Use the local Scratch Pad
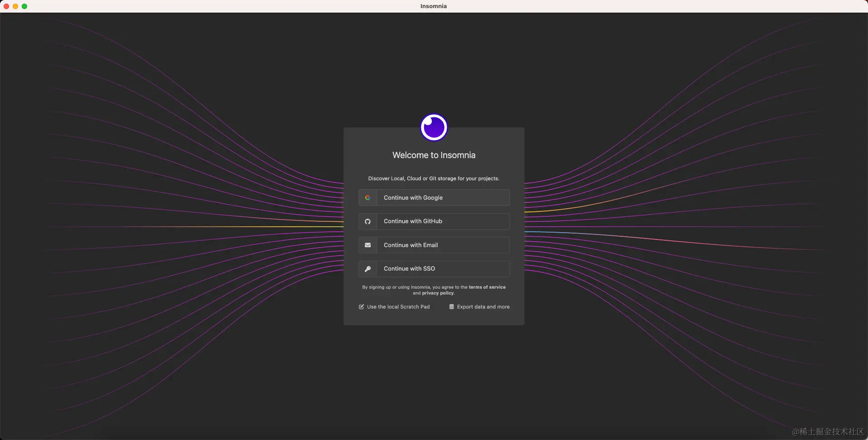 pos(394,307)
